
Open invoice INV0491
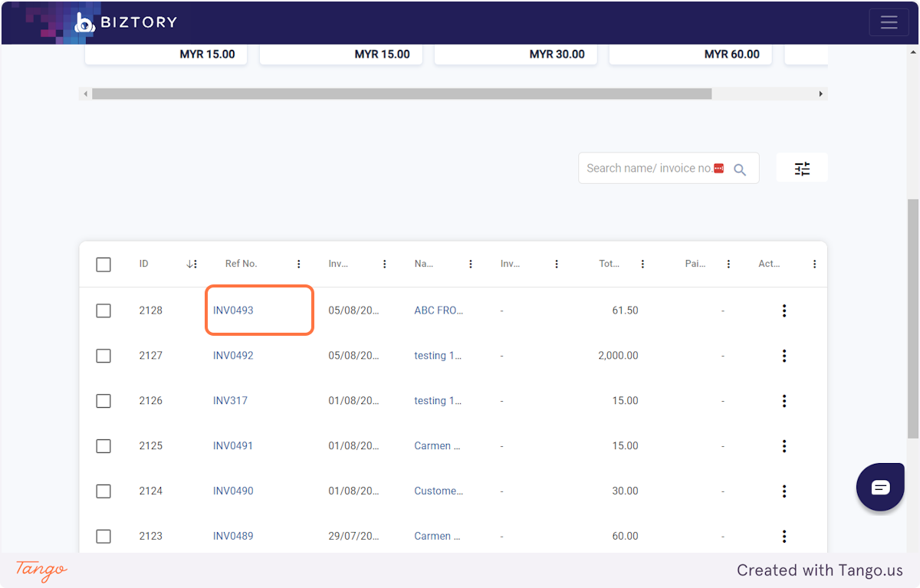point(233,446)
